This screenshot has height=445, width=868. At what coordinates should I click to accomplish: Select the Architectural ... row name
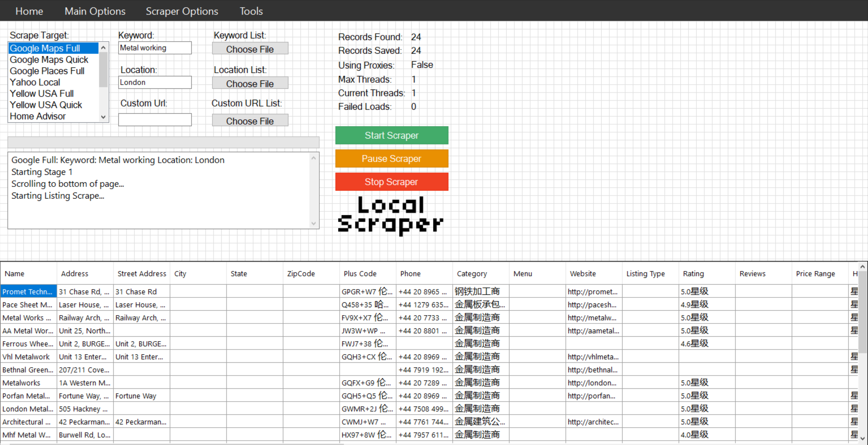point(29,421)
